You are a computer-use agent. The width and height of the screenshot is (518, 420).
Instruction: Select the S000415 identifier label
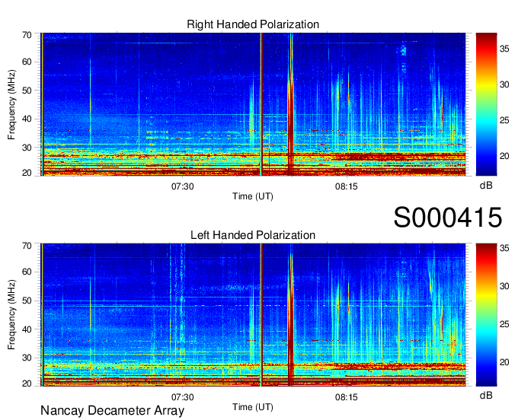click(448, 218)
